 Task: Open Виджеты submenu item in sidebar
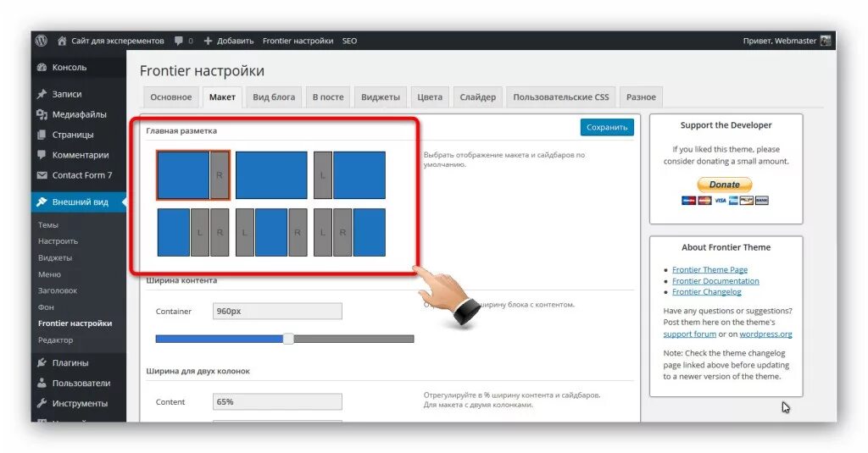pos(55,257)
